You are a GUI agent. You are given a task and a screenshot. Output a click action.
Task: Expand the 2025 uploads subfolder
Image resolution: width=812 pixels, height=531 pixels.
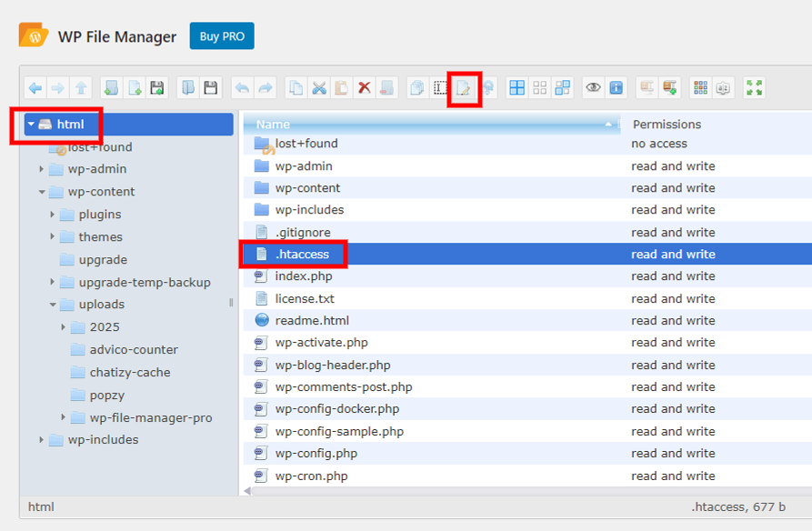pos(64,327)
